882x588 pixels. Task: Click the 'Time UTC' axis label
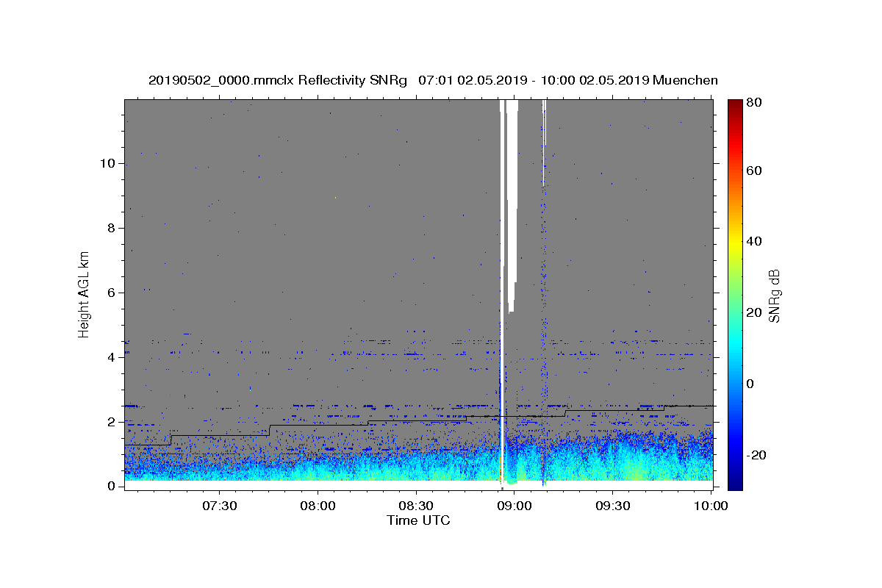pyautogui.click(x=418, y=520)
